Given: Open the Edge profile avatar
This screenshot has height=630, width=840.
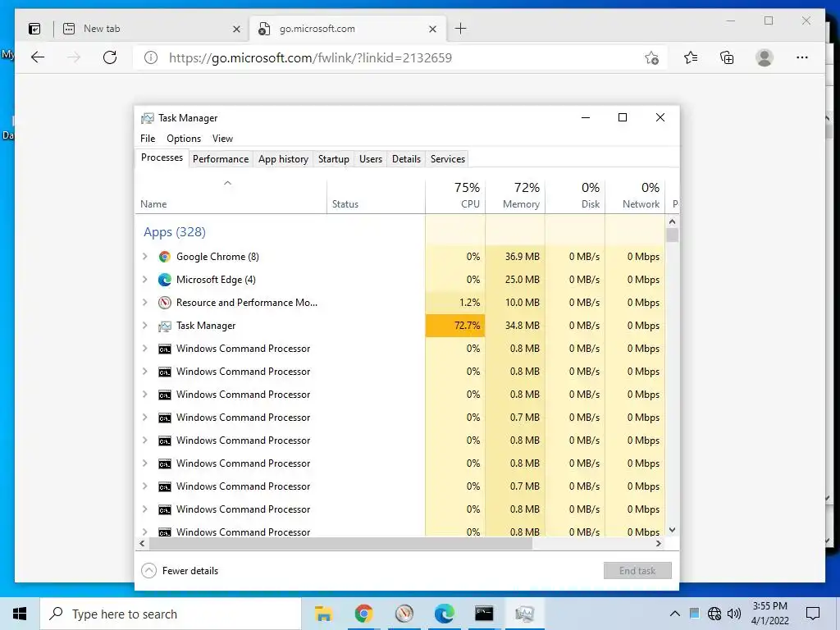Looking at the screenshot, I should (x=765, y=57).
